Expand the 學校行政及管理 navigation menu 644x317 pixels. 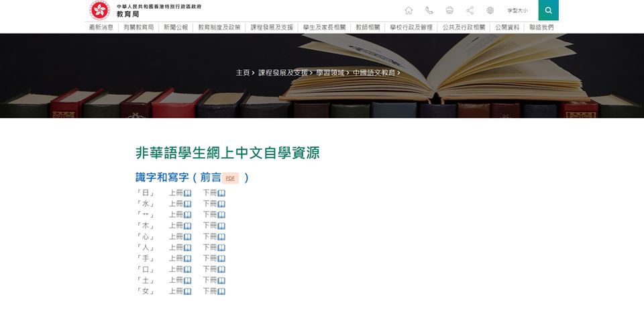[x=411, y=28]
